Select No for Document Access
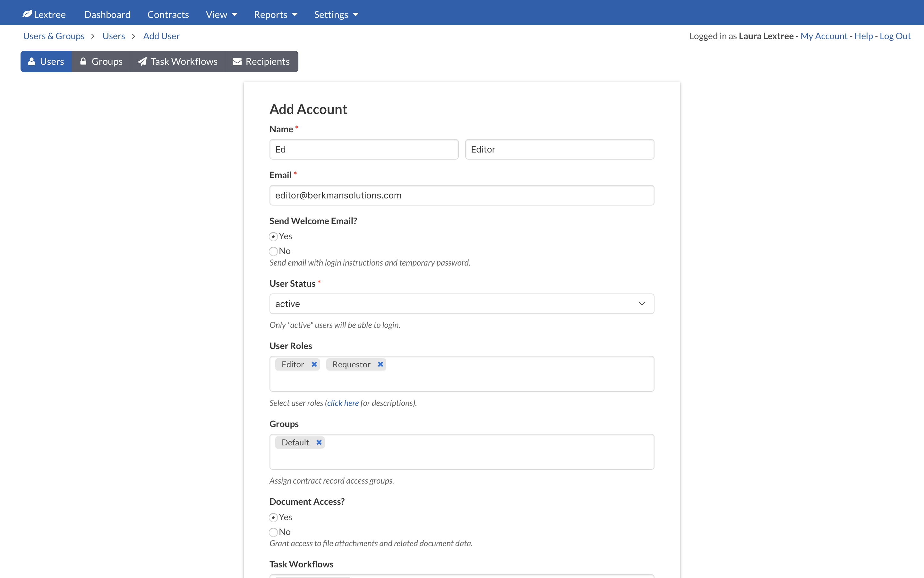924x578 pixels. (x=273, y=532)
